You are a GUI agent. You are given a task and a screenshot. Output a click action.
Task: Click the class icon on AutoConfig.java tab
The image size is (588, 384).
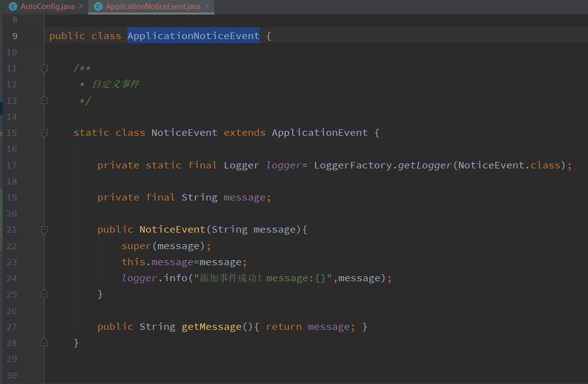pyautogui.click(x=13, y=7)
